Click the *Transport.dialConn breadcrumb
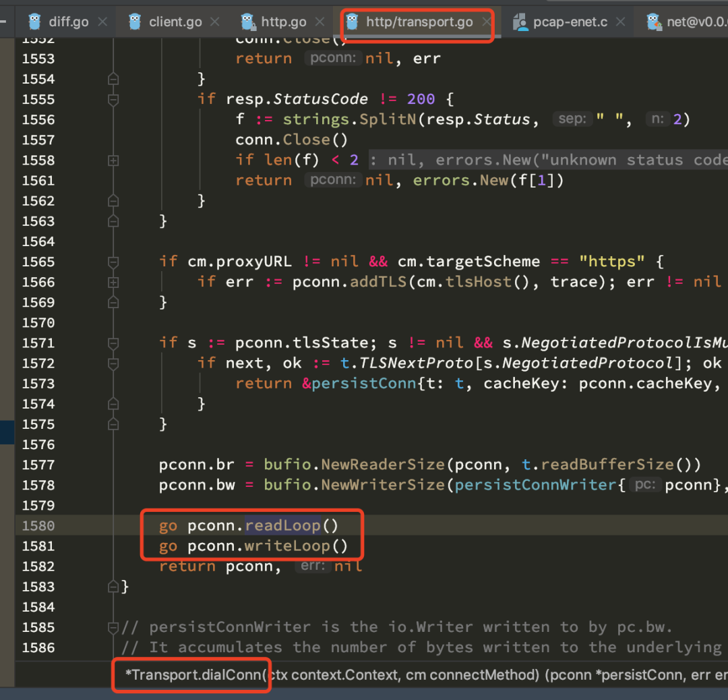728x700 pixels. (194, 674)
